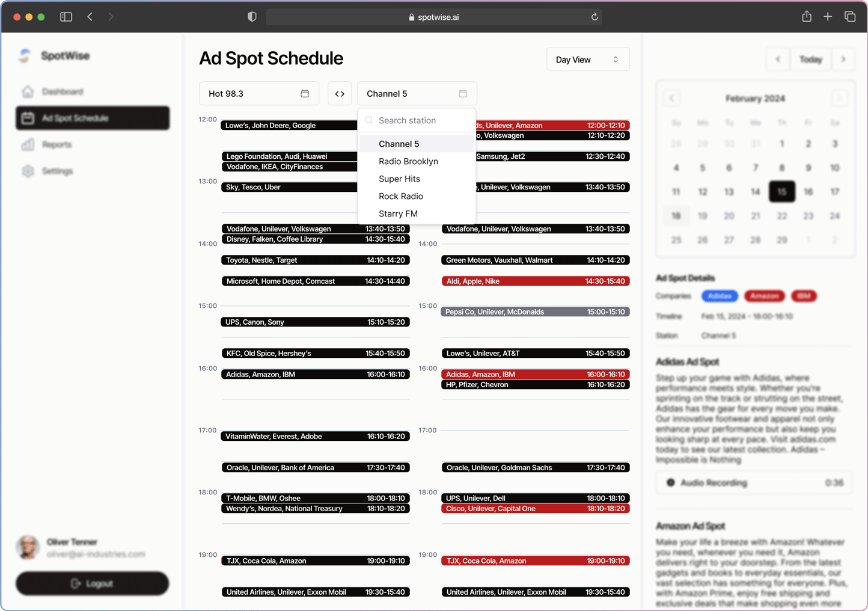Choose Super Hits from station list
The image size is (868, 611).
[417, 179]
